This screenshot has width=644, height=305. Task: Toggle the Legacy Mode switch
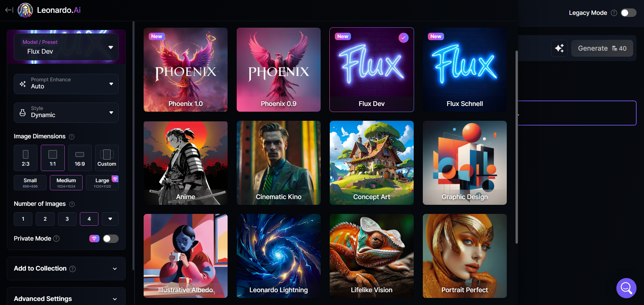point(628,13)
